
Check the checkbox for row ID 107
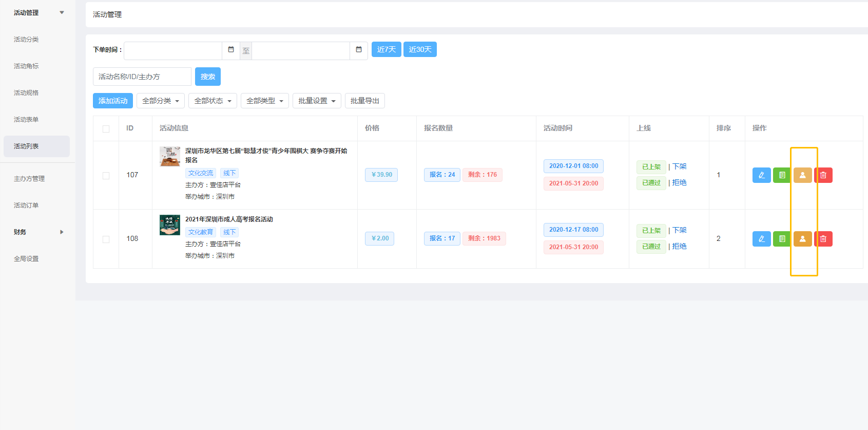coord(106,175)
